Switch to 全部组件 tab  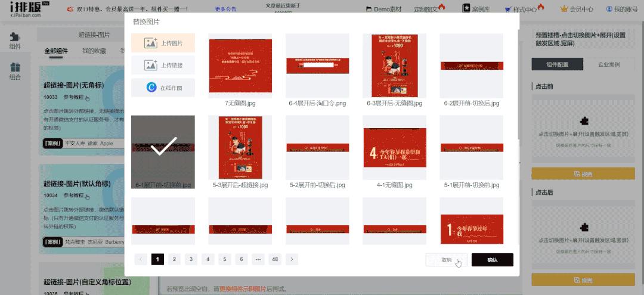(x=56, y=51)
